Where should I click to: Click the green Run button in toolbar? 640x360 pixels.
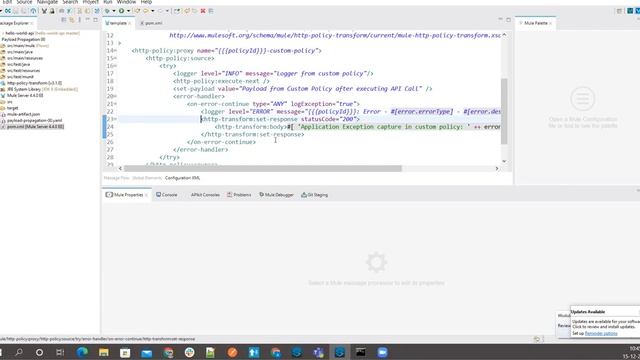pos(122,11)
